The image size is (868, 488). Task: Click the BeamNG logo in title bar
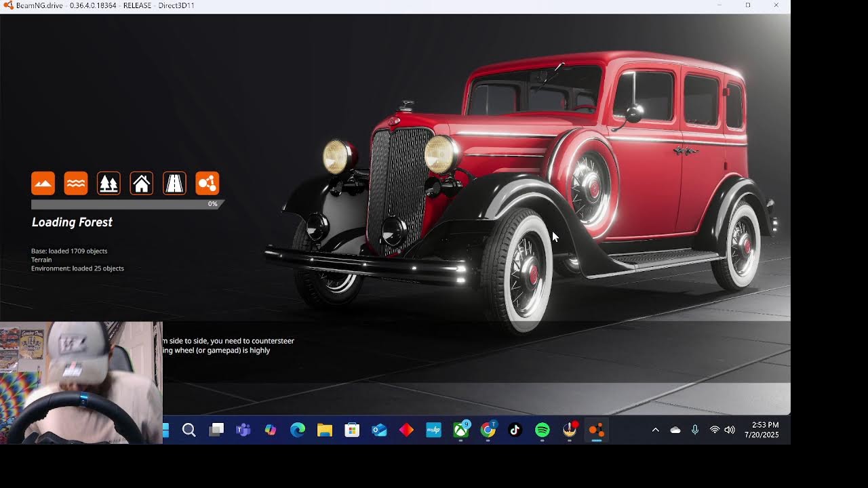point(7,5)
